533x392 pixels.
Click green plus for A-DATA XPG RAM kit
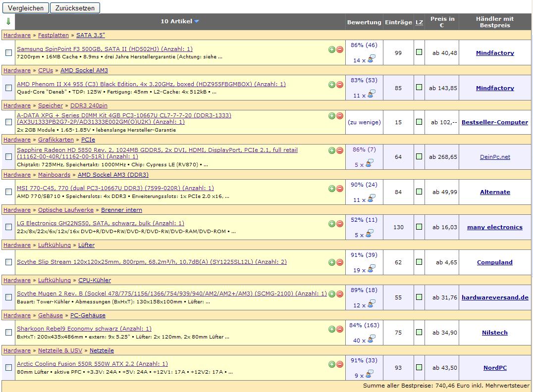click(x=332, y=116)
